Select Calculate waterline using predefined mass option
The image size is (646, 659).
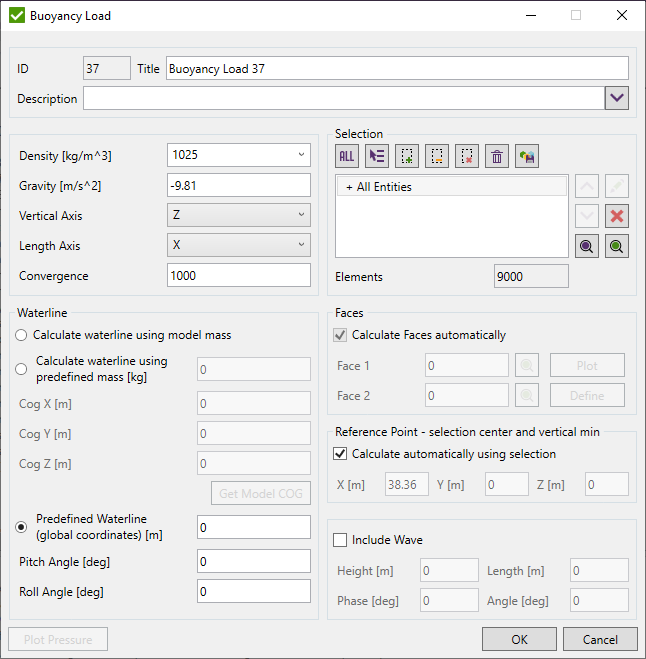[22, 369]
